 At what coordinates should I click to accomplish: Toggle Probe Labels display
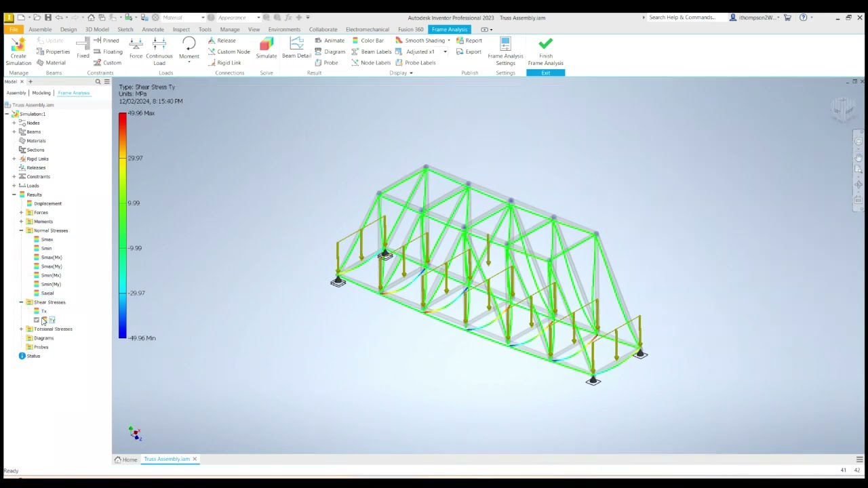tap(415, 62)
